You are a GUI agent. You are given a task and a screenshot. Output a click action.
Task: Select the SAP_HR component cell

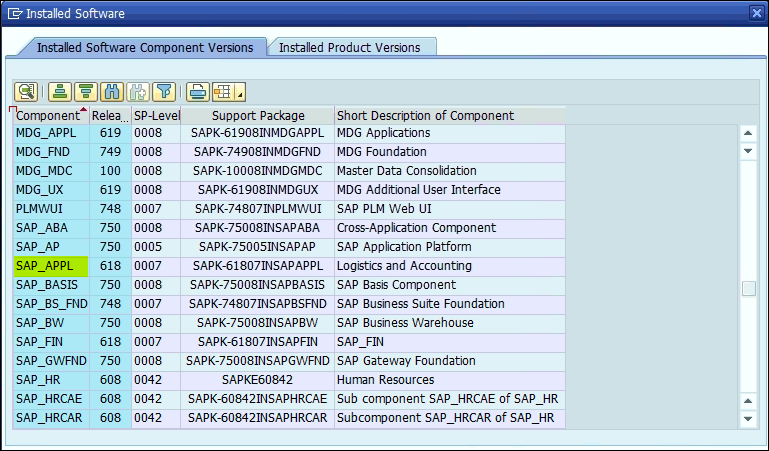pyautogui.click(x=51, y=380)
